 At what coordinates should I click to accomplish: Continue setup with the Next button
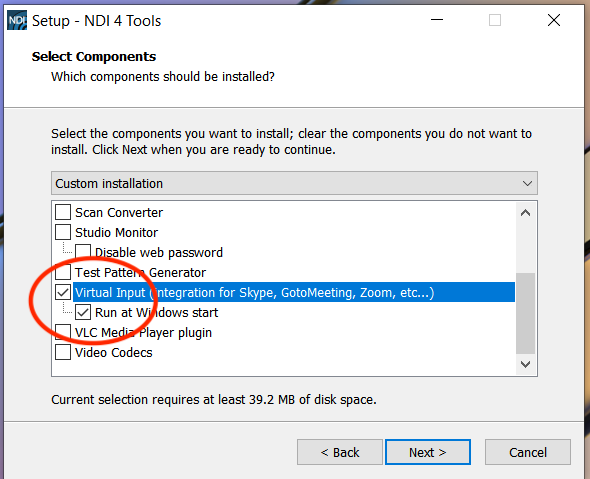428,452
